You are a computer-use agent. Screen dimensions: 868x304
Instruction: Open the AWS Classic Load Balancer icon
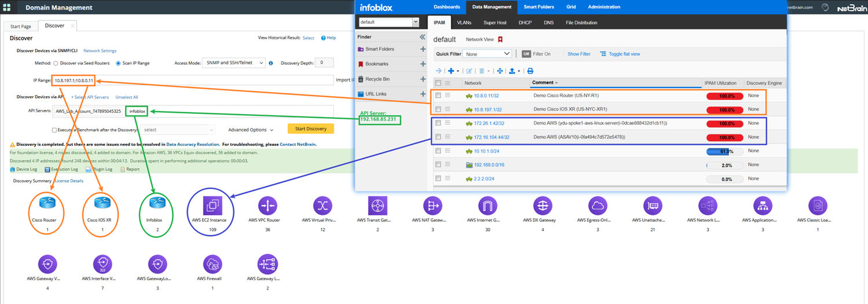pos(817,206)
